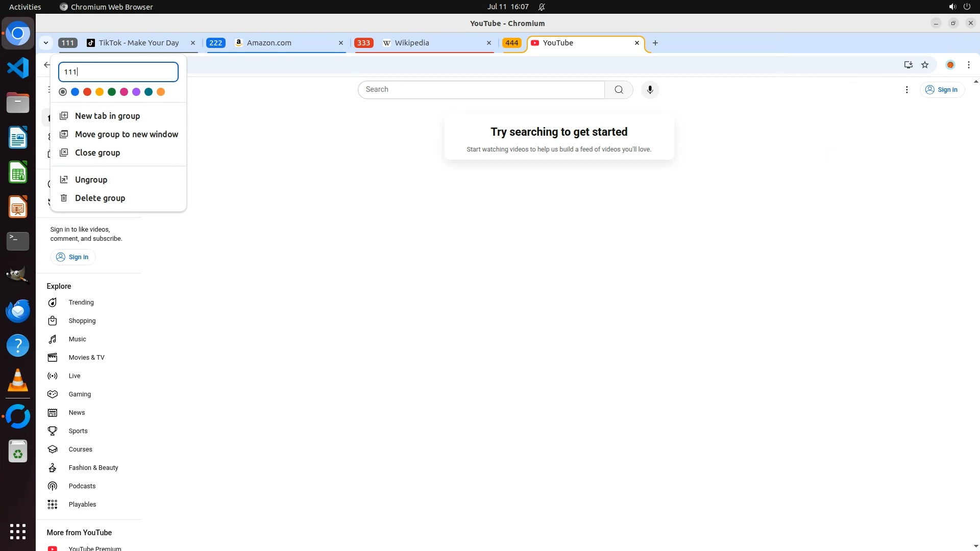Open Trending in Explore sidebar
980x551 pixels.
tap(81, 303)
